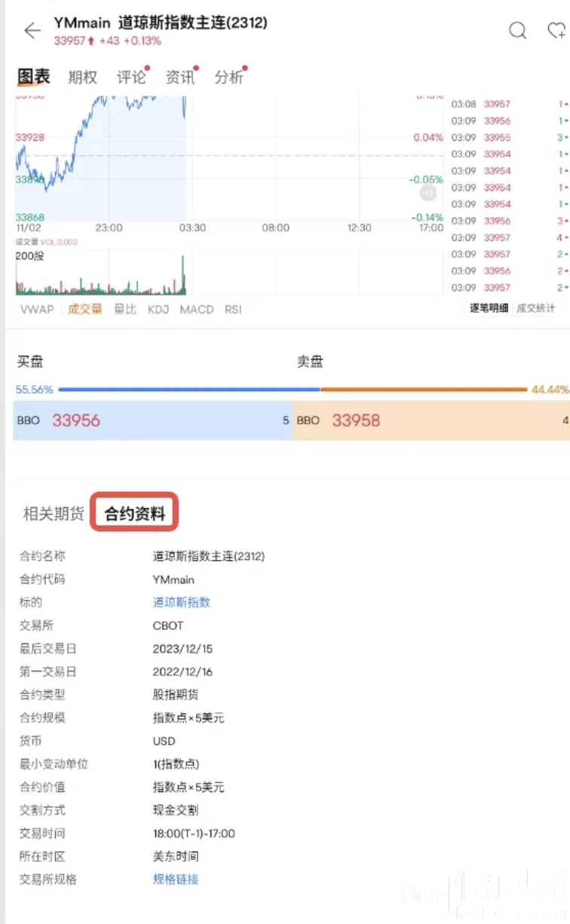Open 规格链接 exchange spec link

click(x=175, y=880)
